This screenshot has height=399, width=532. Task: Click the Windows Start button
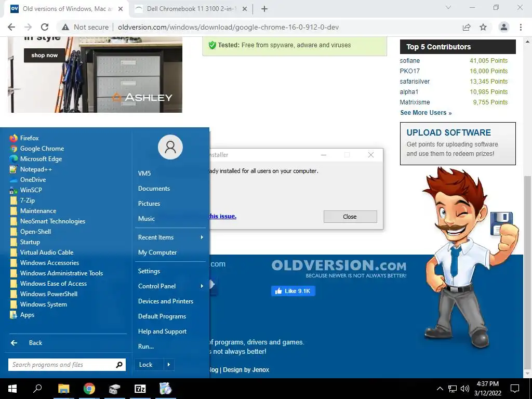tap(12, 389)
